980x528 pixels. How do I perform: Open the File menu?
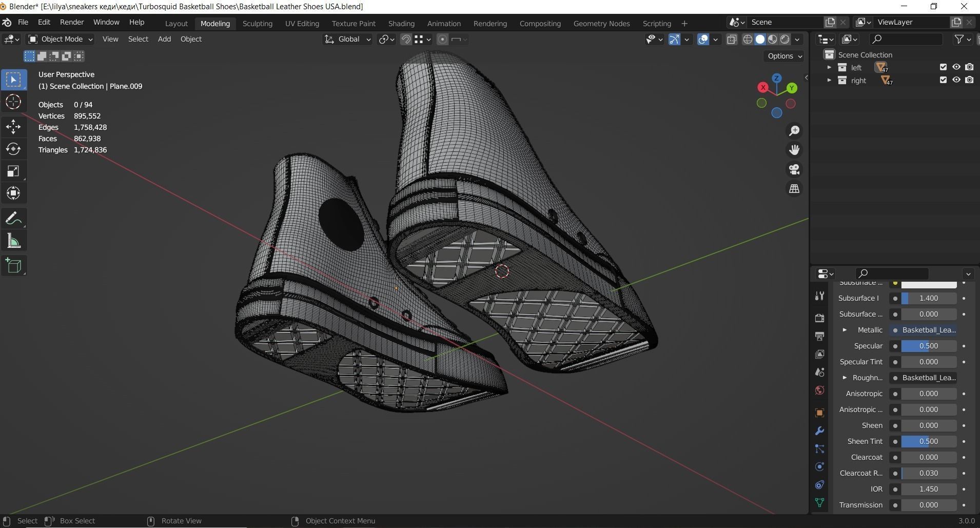point(23,22)
